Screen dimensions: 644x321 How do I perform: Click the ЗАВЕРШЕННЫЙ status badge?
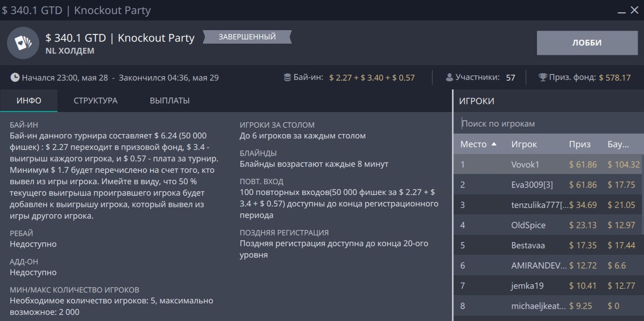click(247, 37)
